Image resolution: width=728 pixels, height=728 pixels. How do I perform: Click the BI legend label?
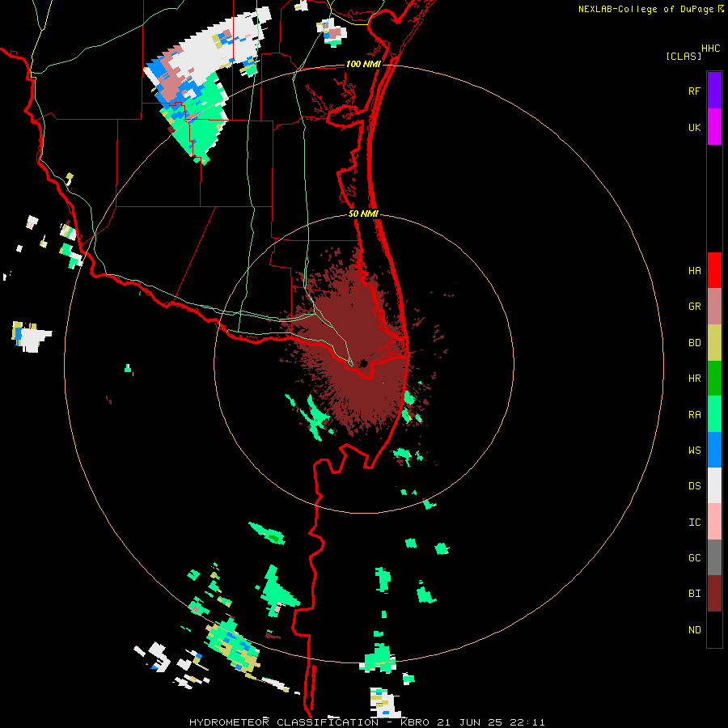point(694,594)
